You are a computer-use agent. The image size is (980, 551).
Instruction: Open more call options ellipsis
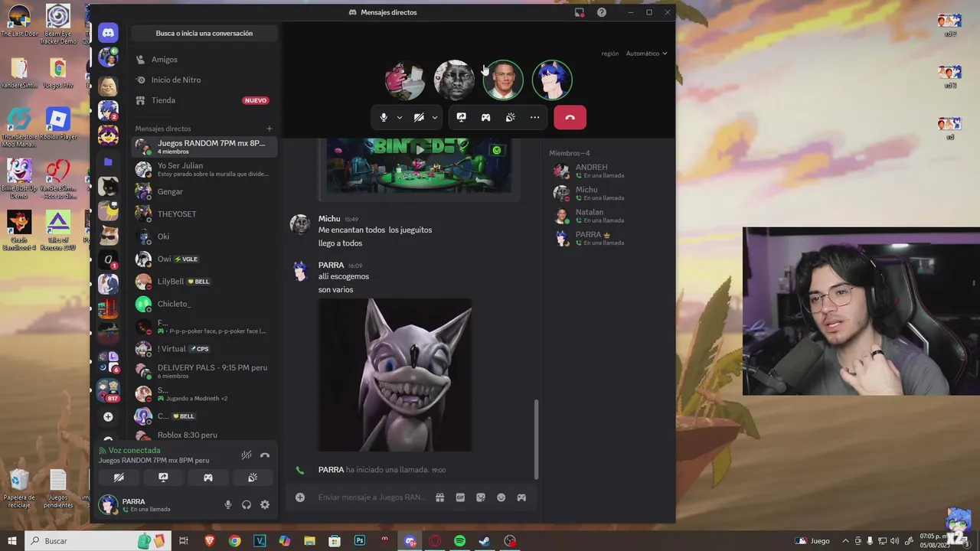(534, 117)
